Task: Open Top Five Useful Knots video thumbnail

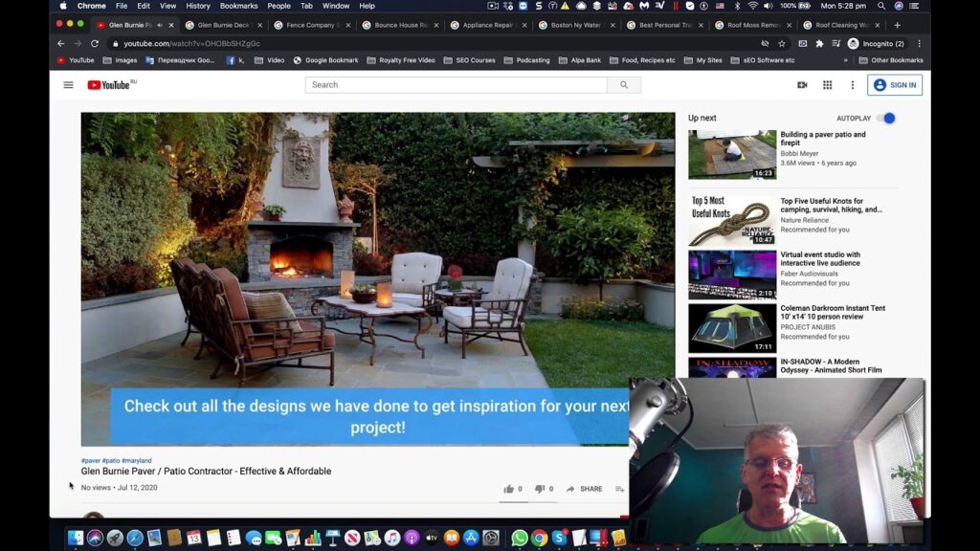Action: 732,221
